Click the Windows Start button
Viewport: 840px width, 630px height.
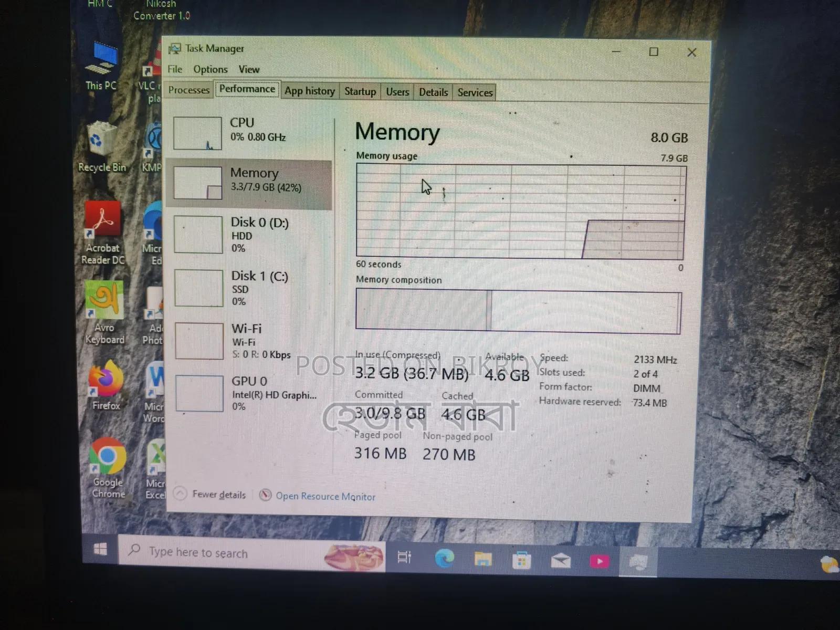(x=100, y=549)
